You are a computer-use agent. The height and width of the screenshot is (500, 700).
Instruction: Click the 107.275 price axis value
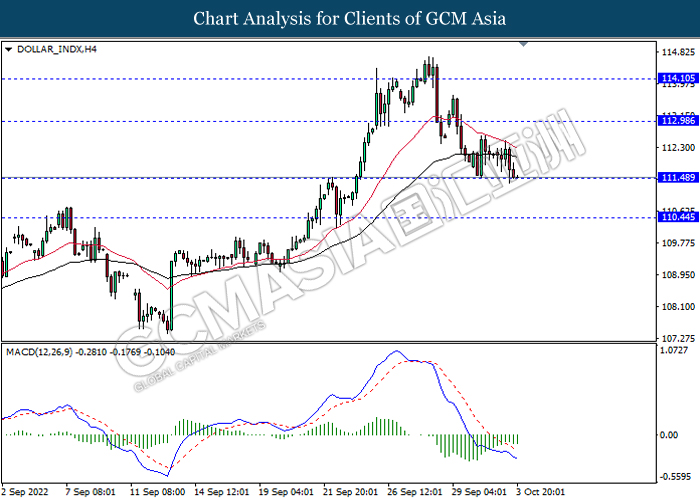click(x=678, y=338)
